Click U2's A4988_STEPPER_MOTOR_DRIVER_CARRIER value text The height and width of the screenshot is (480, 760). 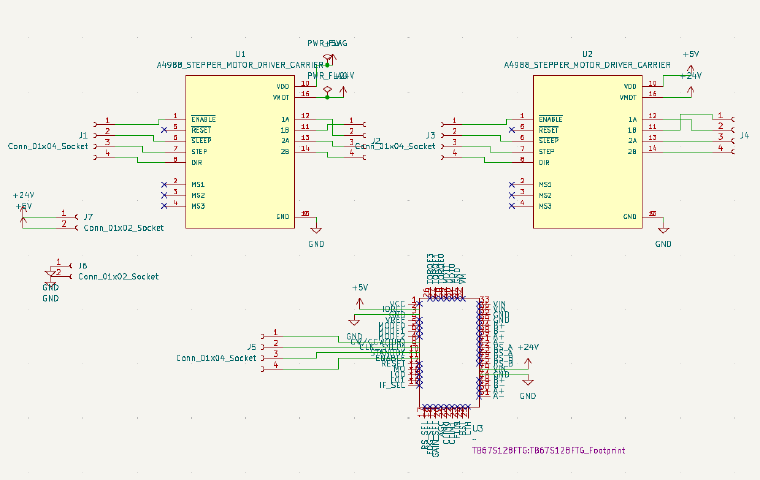pyautogui.click(x=587, y=65)
